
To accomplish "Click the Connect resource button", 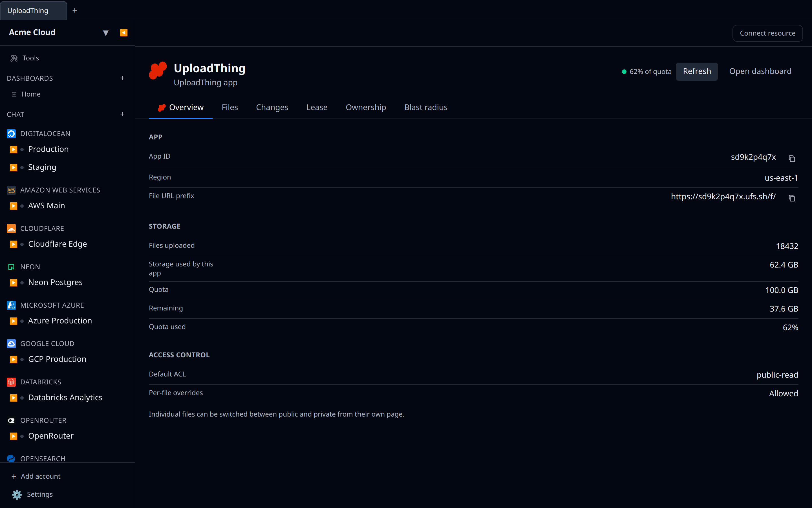I will click(x=767, y=33).
